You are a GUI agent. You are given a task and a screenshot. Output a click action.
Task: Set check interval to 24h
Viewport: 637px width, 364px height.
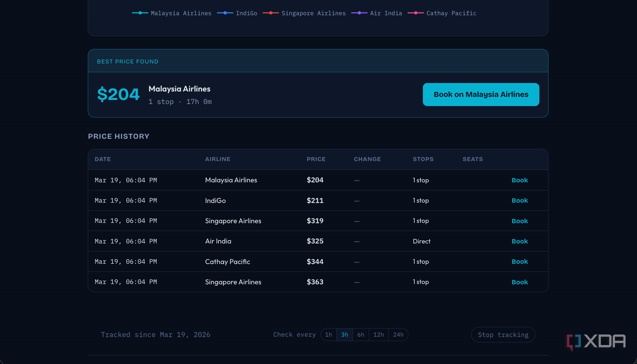(x=398, y=335)
